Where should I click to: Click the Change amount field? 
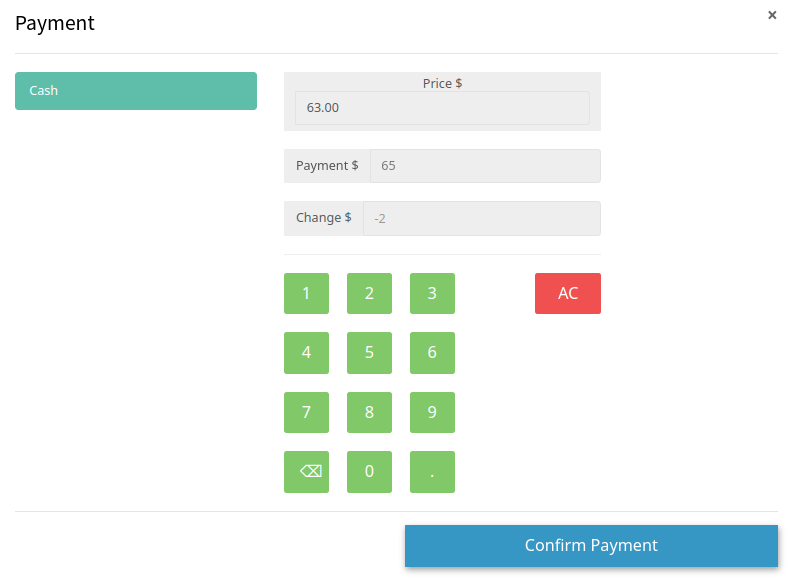(x=481, y=218)
